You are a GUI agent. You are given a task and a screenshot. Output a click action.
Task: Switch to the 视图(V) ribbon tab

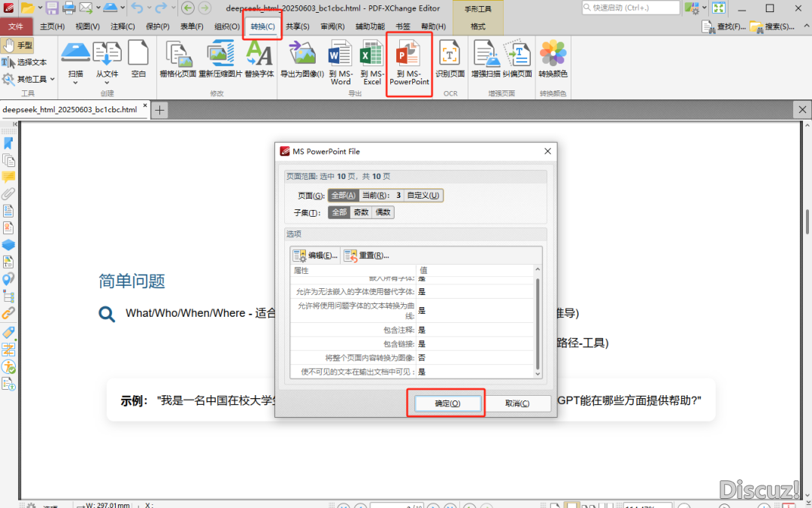87,26
